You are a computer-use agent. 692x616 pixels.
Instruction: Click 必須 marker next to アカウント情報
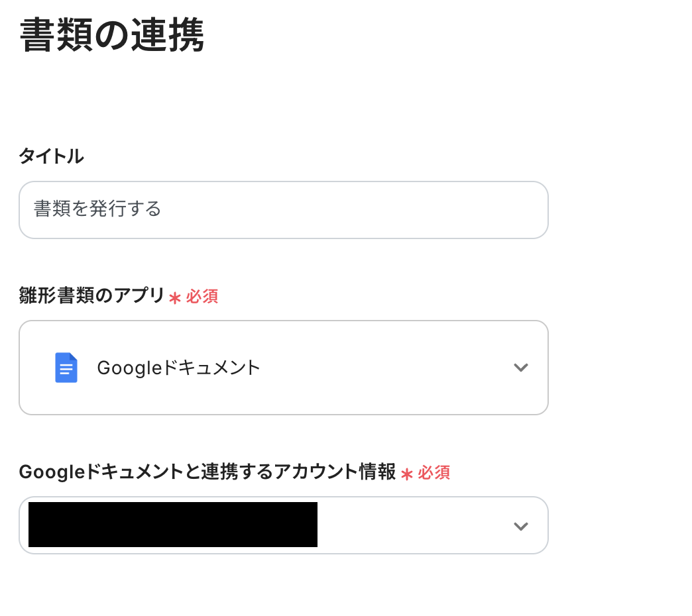click(x=434, y=473)
